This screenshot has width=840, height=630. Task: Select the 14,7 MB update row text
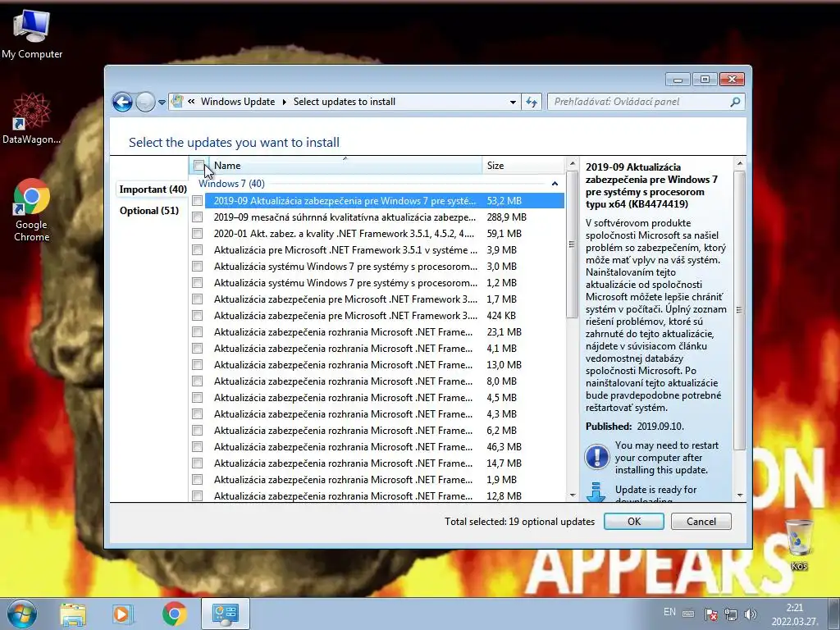343,463
